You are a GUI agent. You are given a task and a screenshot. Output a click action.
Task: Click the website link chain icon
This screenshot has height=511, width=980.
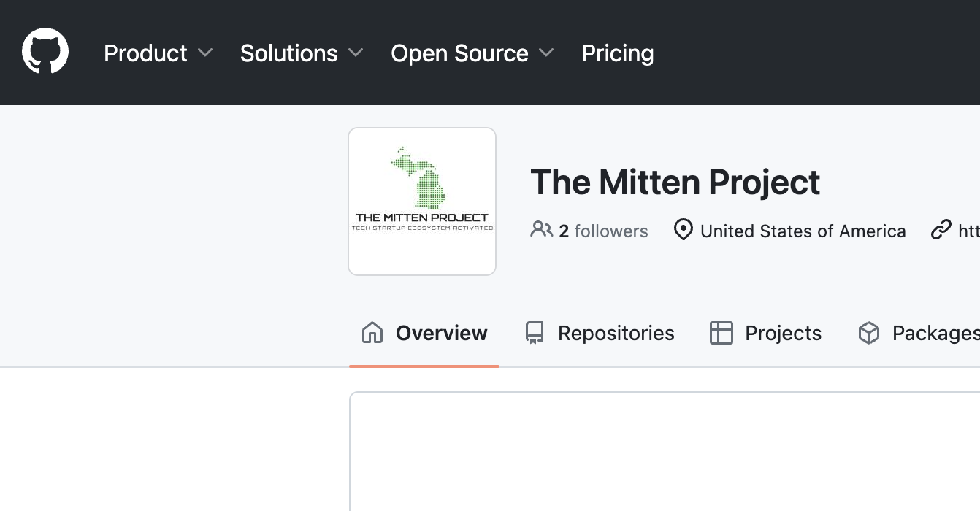tap(941, 230)
